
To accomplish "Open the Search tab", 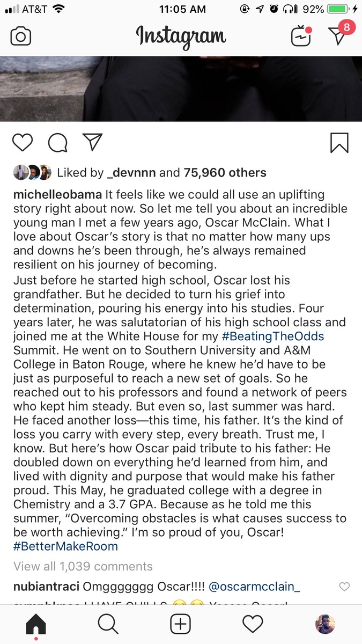I will coord(108,624).
